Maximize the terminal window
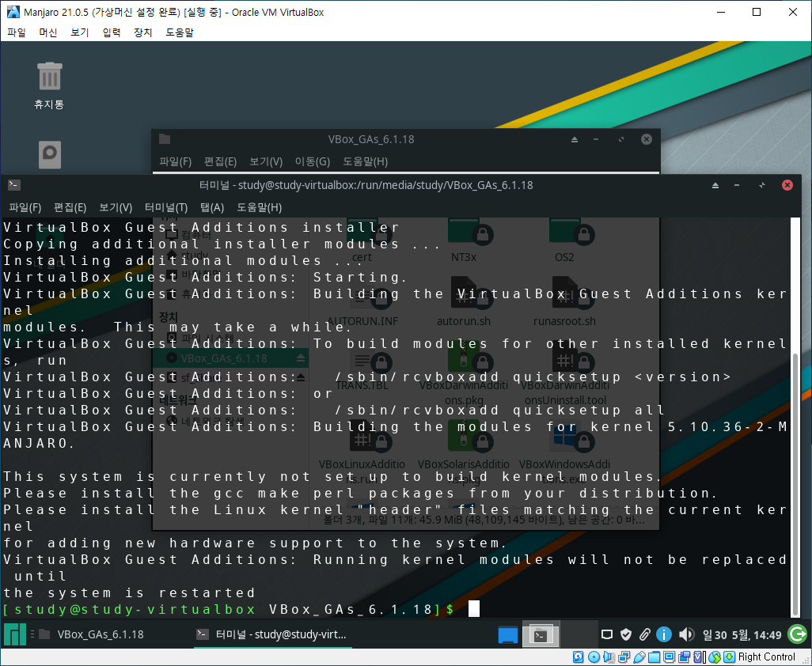The width and height of the screenshot is (812, 666). [762, 185]
